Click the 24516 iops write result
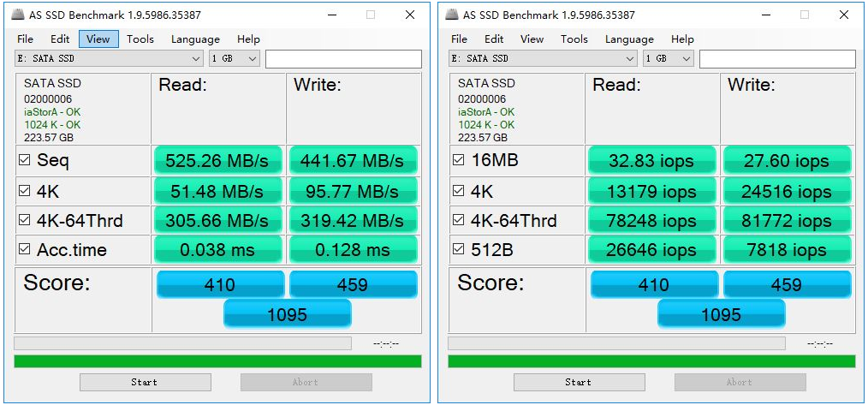The width and height of the screenshot is (868, 405). click(x=787, y=191)
